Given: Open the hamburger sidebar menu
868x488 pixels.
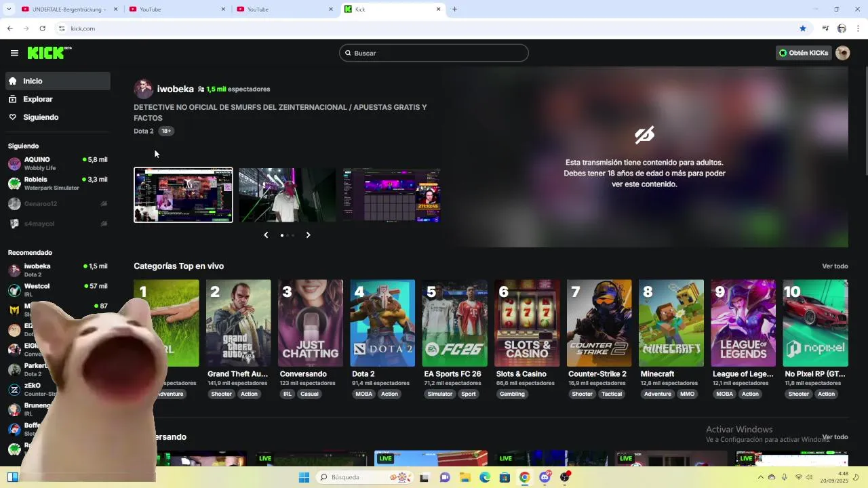Looking at the screenshot, I should (x=14, y=53).
